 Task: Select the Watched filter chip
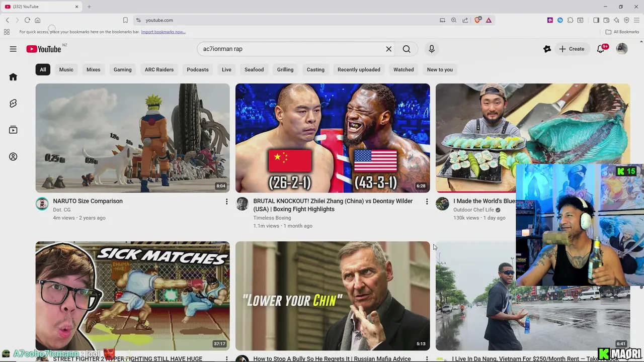coord(404,70)
